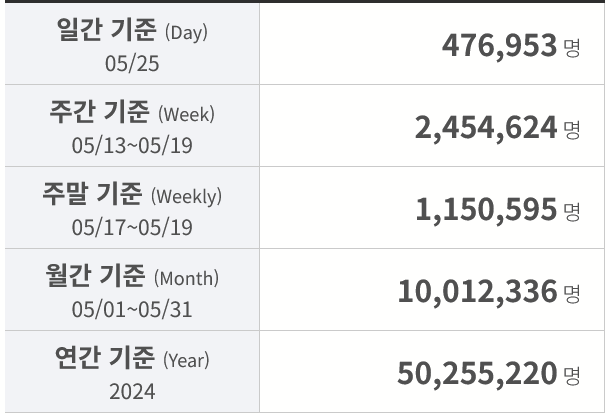607x414 pixels.
Task: Click the 연간 기준 (Year) header cell
Action: 132,372
